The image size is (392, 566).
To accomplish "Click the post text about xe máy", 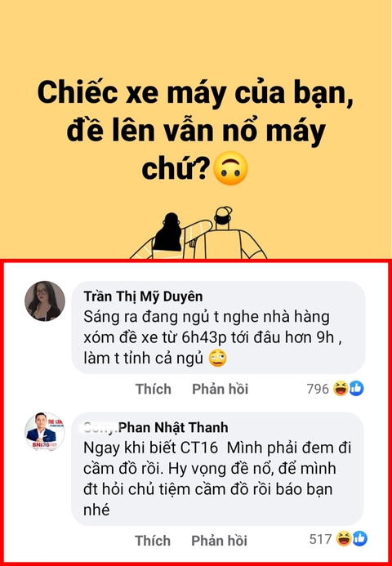I will (196, 131).
